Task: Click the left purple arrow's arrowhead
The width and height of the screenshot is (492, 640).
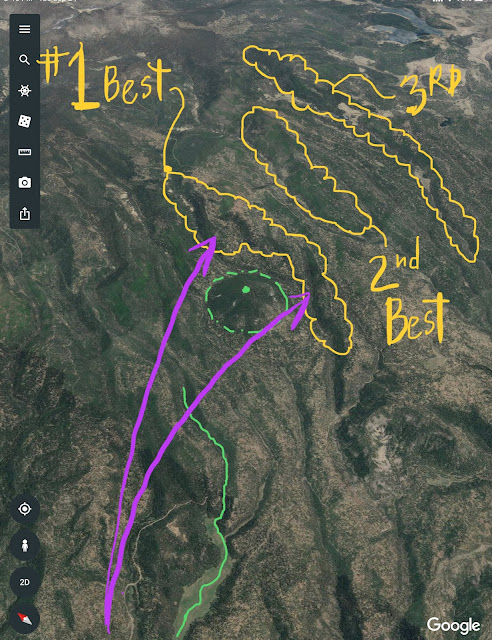Action: pos(205,252)
